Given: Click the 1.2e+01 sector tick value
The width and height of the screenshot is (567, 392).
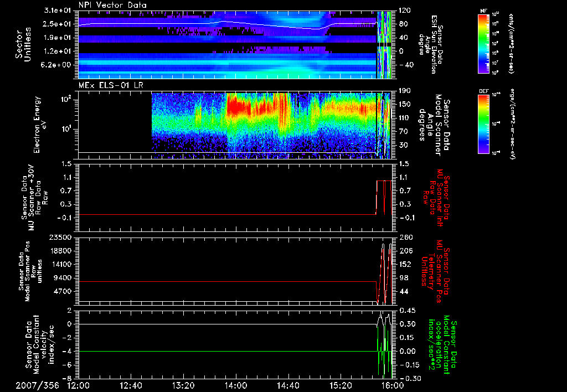Looking at the screenshot, I should pos(58,51).
